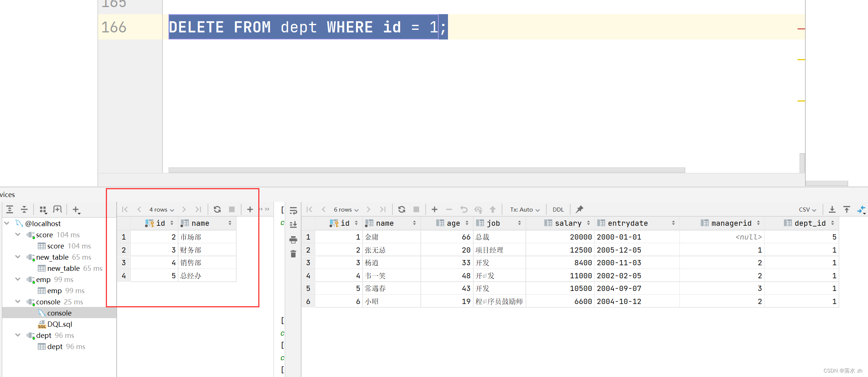Click scroll to end icon in output toolbar
This screenshot has height=377, width=868.
click(x=293, y=225)
